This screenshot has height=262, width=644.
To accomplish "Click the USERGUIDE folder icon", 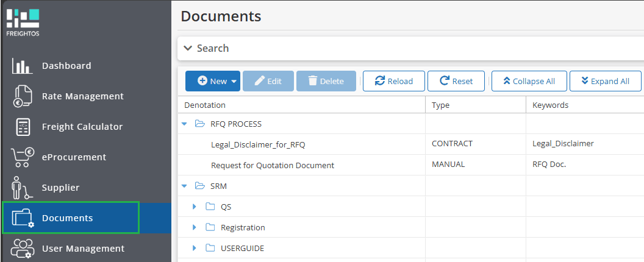I will 210,248.
